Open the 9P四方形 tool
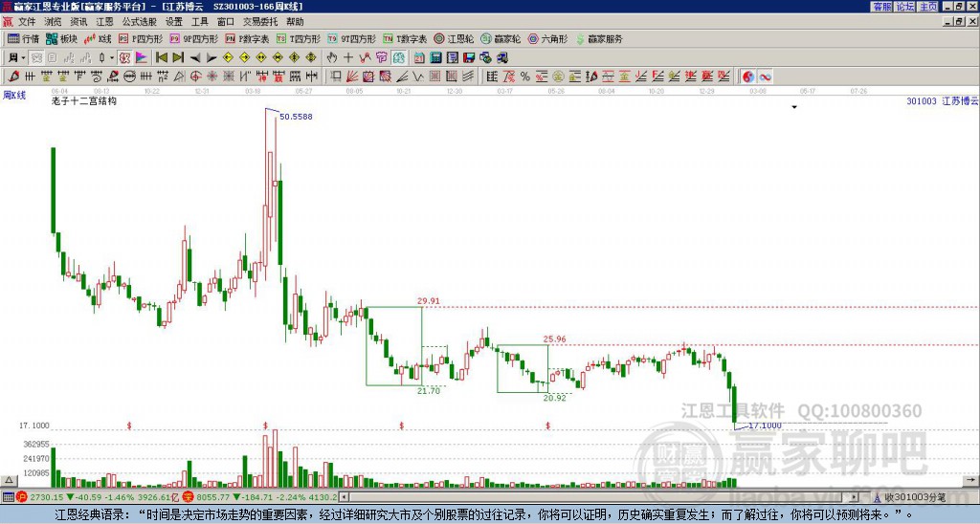980x524 pixels. (x=193, y=38)
